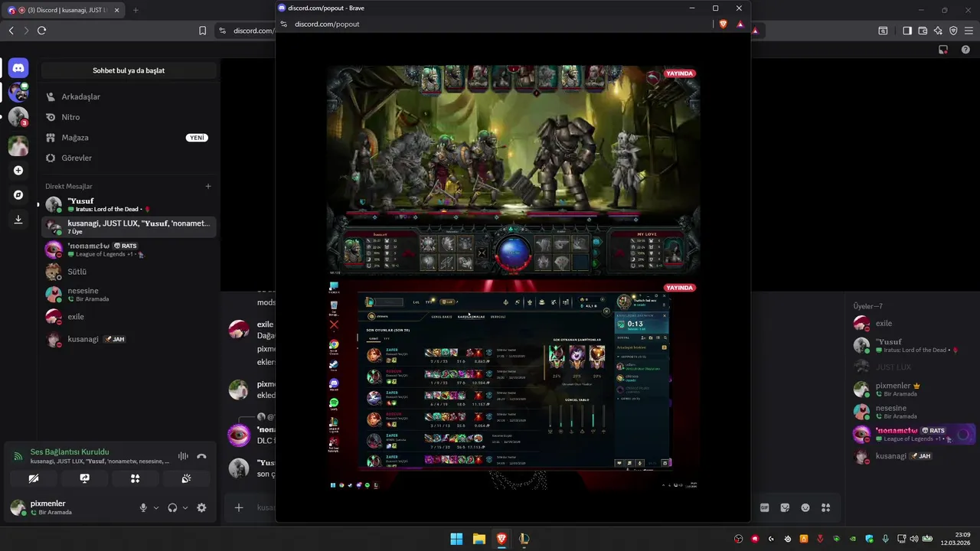Select 'nonametw RATS in the member list
The height and width of the screenshot is (551, 980).
coord(913,434)
